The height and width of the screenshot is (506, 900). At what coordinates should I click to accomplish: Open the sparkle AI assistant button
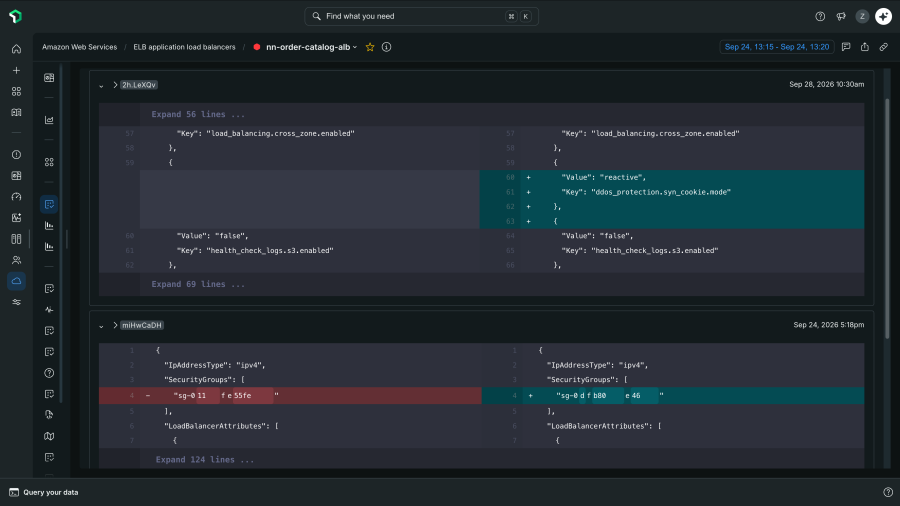(883, 17)
